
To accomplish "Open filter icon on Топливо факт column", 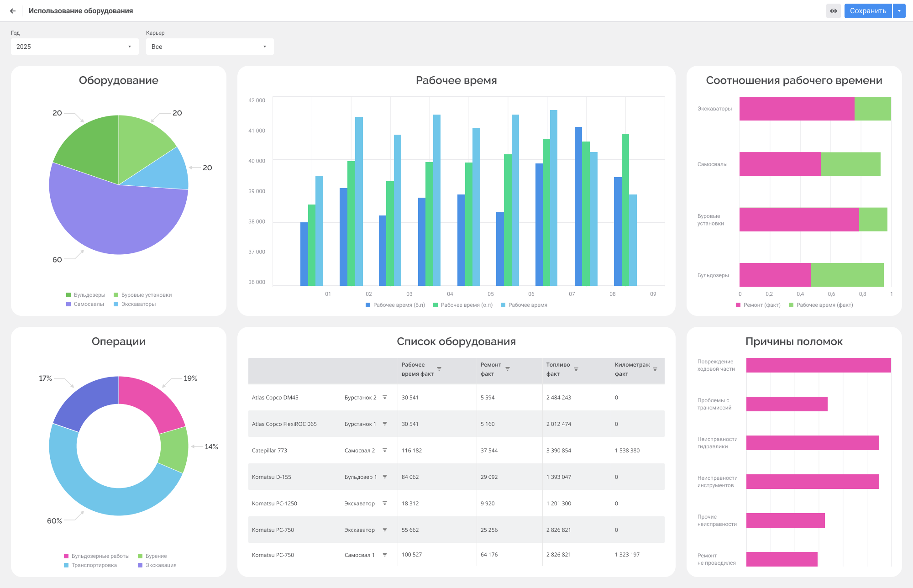I will (x=576, y=369).
